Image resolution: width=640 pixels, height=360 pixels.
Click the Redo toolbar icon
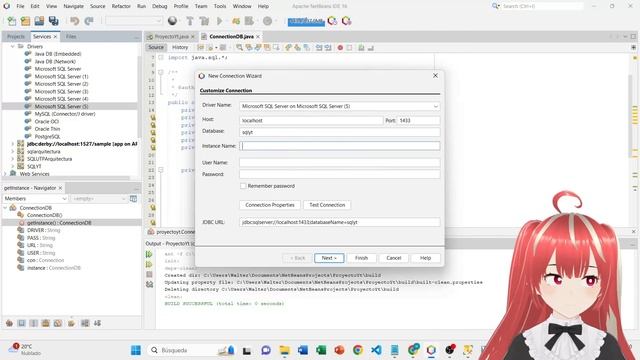pos(89,21)
